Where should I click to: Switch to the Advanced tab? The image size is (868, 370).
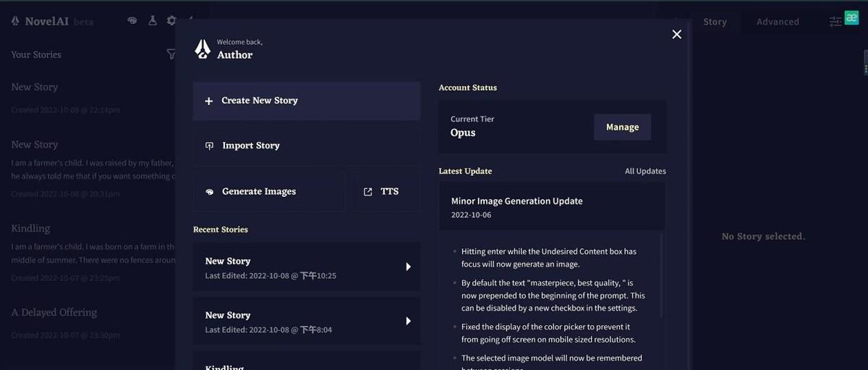pyautogui.click(x=778, y=22)
